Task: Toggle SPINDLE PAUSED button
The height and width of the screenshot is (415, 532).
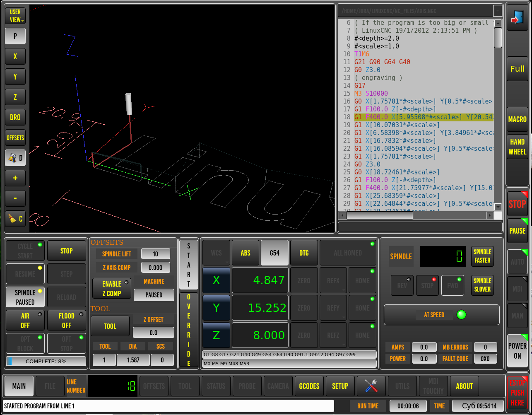Action: point(25,297)
